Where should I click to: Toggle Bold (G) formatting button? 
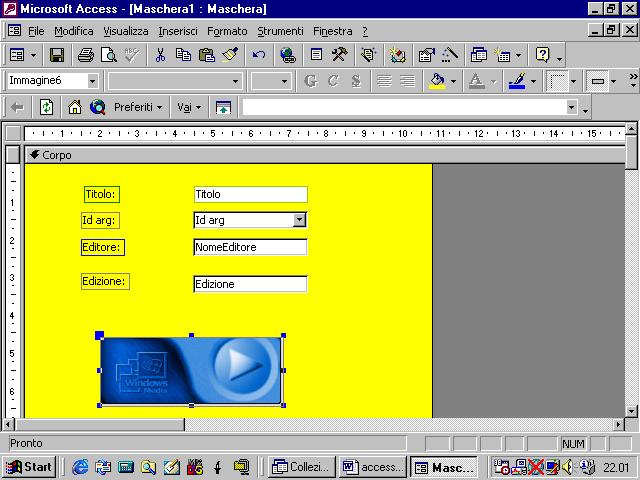tap(311, 81)
